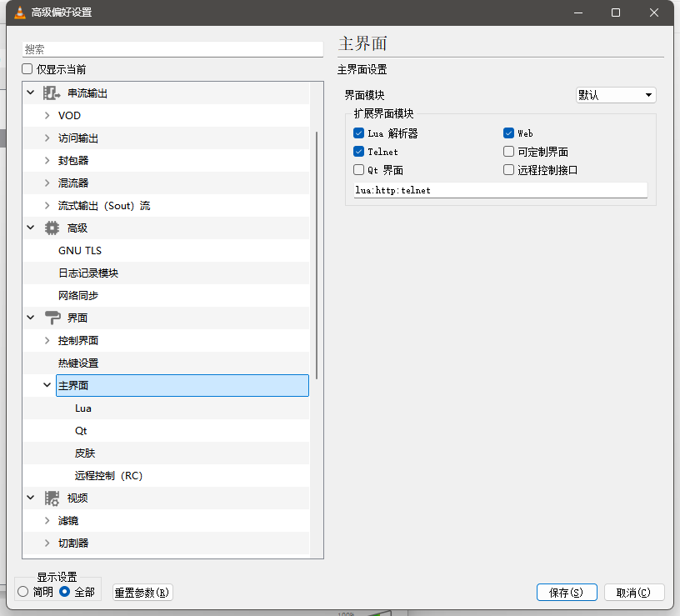Select the 全部 radio button
Viewport: 680px width, 616px height.
(65, 592)
